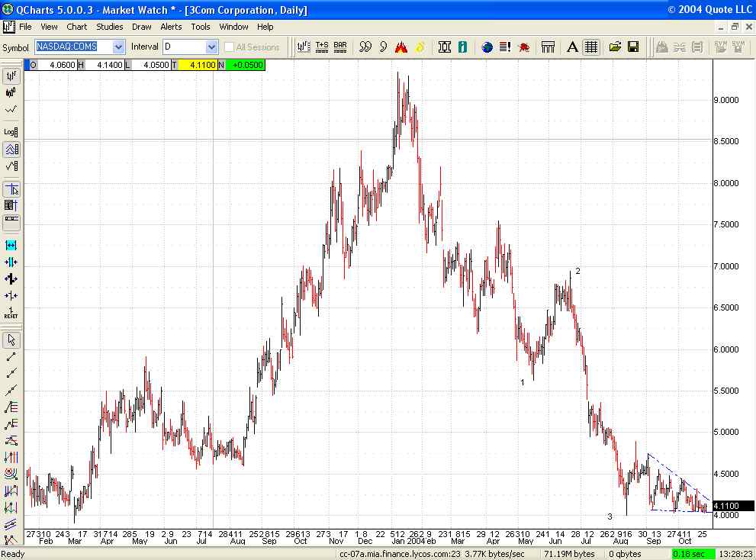Expand the Symbol dropdown list
This screenshot has width=756, height=560.
pos(118,47)
